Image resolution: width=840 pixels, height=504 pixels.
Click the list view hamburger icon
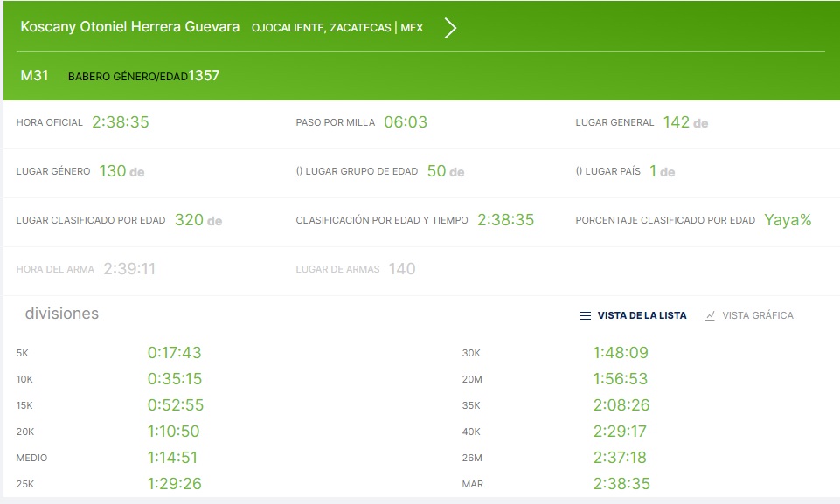coord(586,315)
